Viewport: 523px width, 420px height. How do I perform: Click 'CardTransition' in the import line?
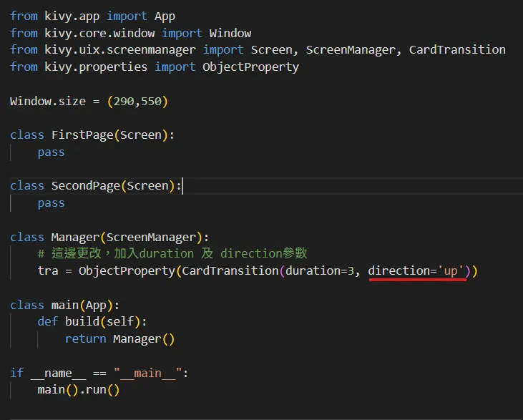(457, 49)
